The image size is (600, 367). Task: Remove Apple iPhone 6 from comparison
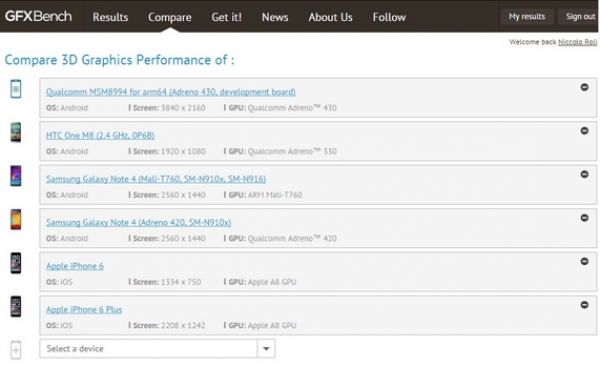(584, 261)
